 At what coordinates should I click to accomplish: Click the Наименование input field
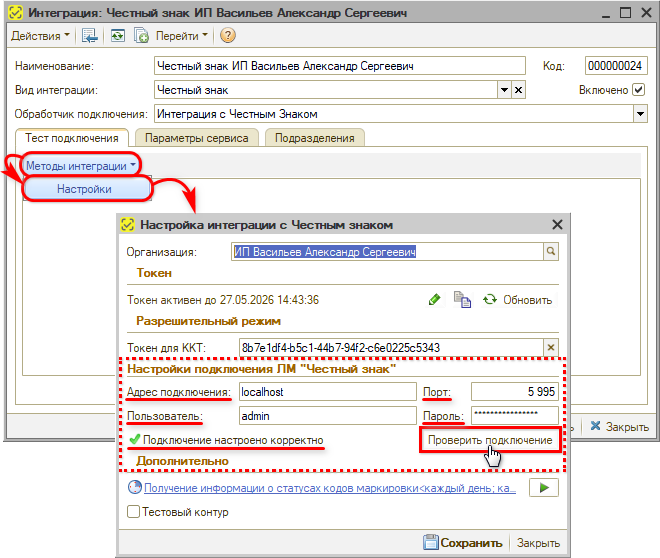[340, 66]
